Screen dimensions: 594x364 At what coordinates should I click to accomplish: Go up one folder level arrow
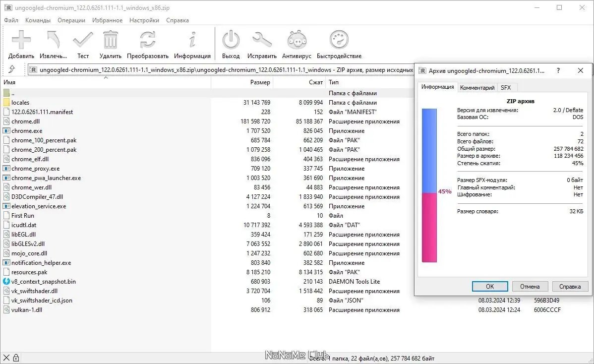[x=12, y=69]
